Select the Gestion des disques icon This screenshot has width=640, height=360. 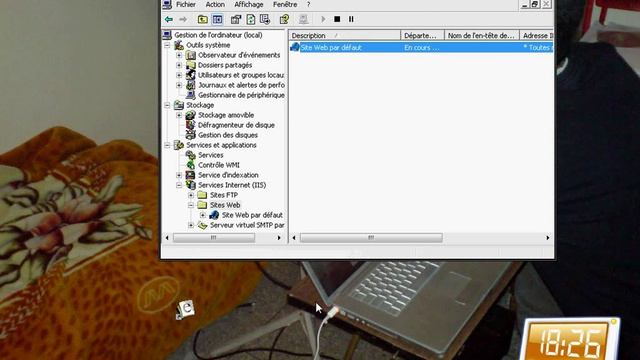pyautogui.click(x=191, y=135)
